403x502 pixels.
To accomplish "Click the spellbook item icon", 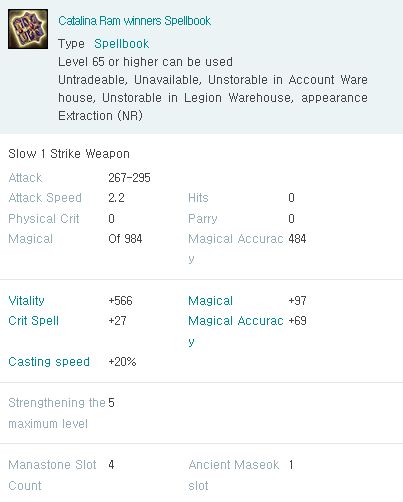I will coord(28,29).
